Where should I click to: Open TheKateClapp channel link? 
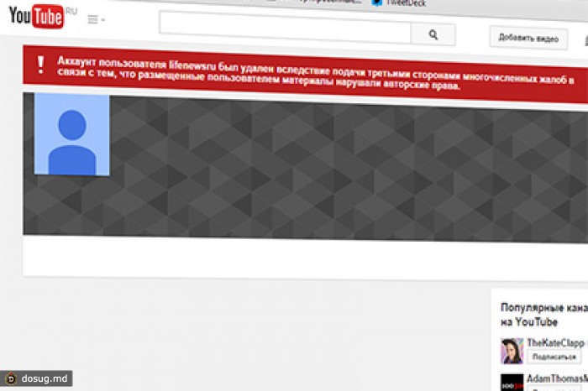pos(555,342)
